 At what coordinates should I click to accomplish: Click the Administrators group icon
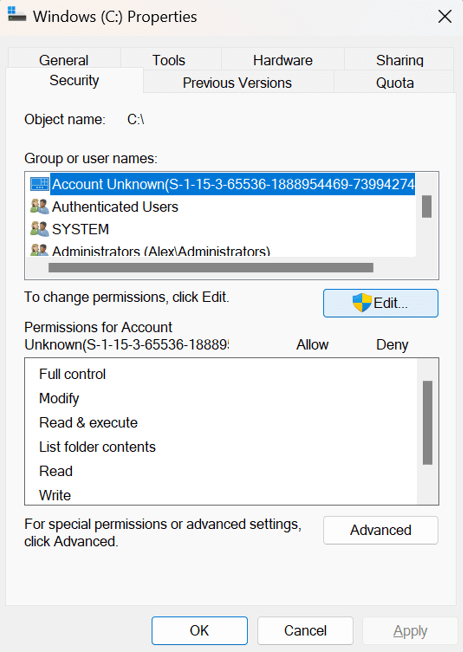(x=40, y=250)
